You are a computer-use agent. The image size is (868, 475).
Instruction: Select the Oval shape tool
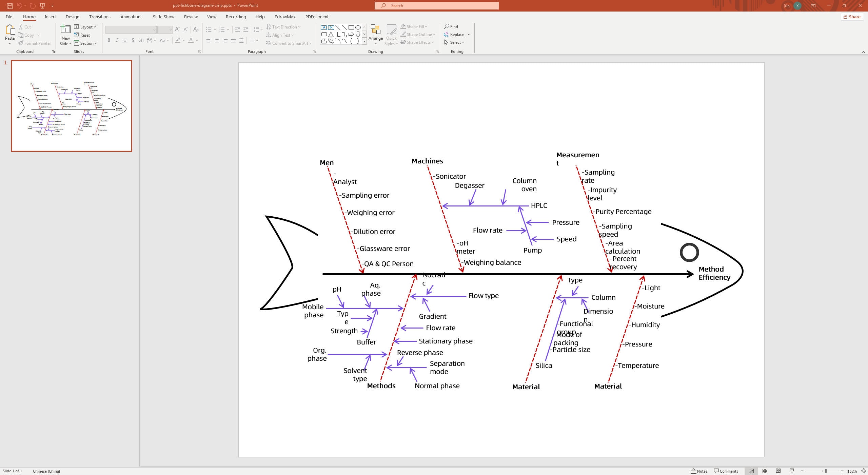pos(358,27)
